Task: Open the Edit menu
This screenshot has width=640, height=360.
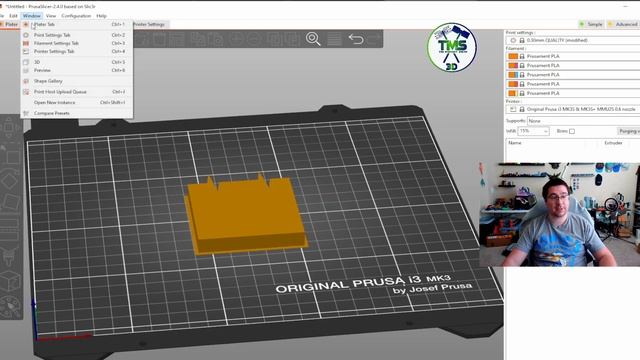Action: [x=13, y=16]
